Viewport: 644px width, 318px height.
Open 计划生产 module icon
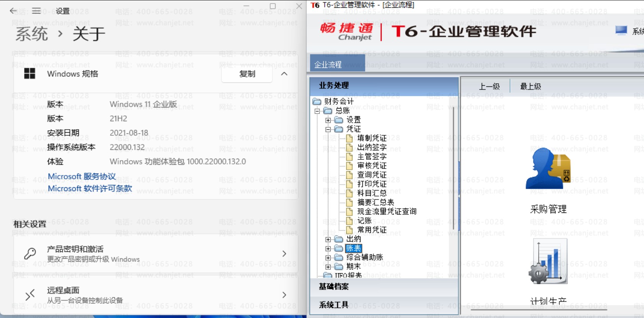tap(548, 261)
